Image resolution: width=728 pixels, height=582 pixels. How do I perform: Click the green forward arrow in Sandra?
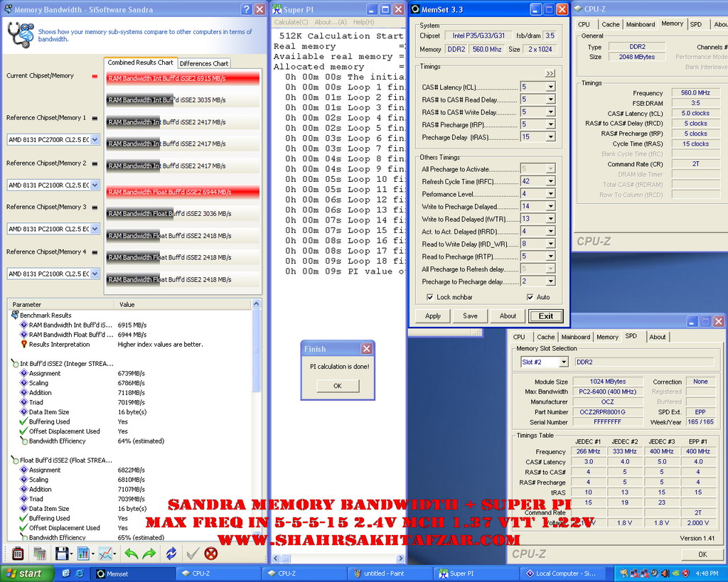(149, 554)
